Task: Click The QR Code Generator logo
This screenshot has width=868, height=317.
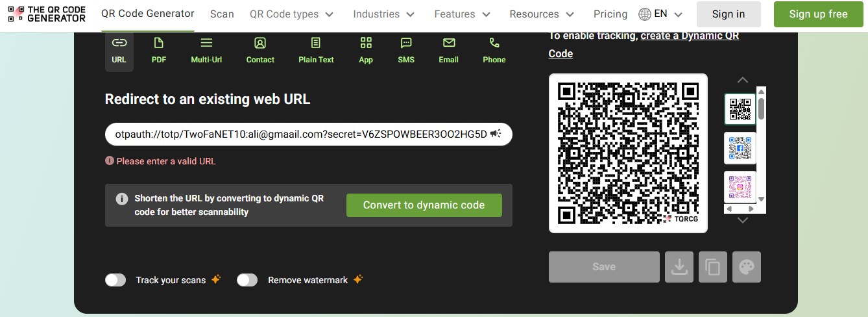Action: coord(47,14)
